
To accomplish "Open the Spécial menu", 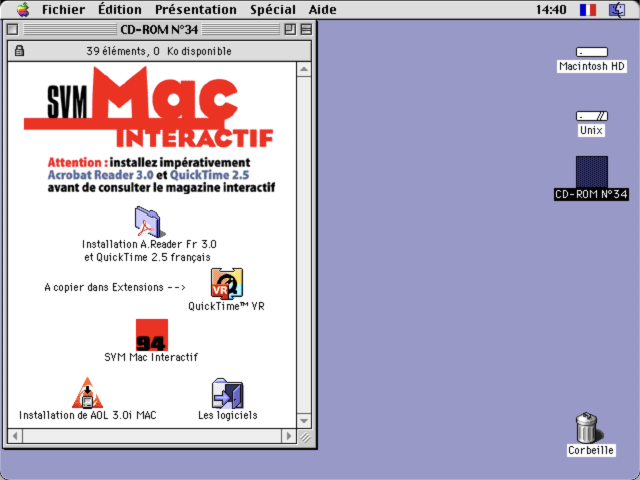I will click(x=273, y=9).
